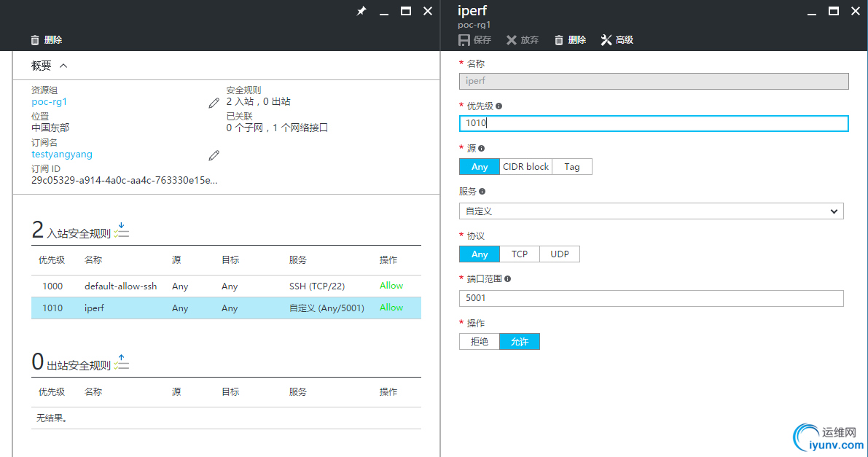Edit resource group using pencil icon beside poc-rg1
The image size is (868, 457).
click(x=214, y=103)
